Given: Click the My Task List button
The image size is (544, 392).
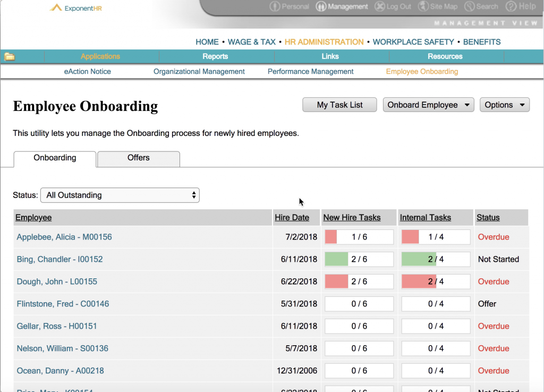Looking at the screenshot, I should point(339,105).
